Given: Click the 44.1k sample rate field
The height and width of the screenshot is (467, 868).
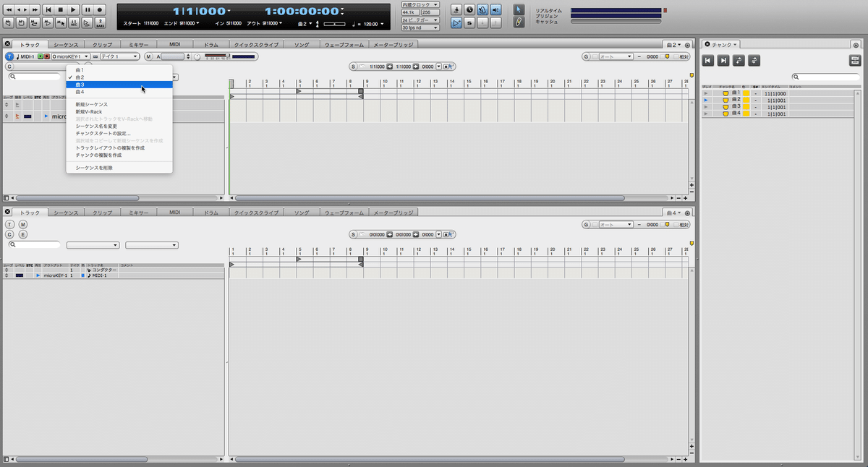Looking at the screenshot, I should (410, 12).
